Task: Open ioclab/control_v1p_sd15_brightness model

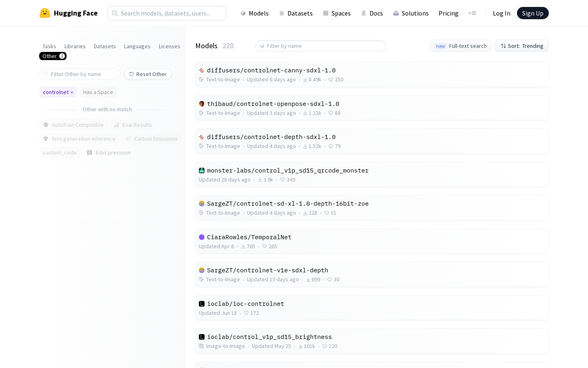Action: coord(372,341)
